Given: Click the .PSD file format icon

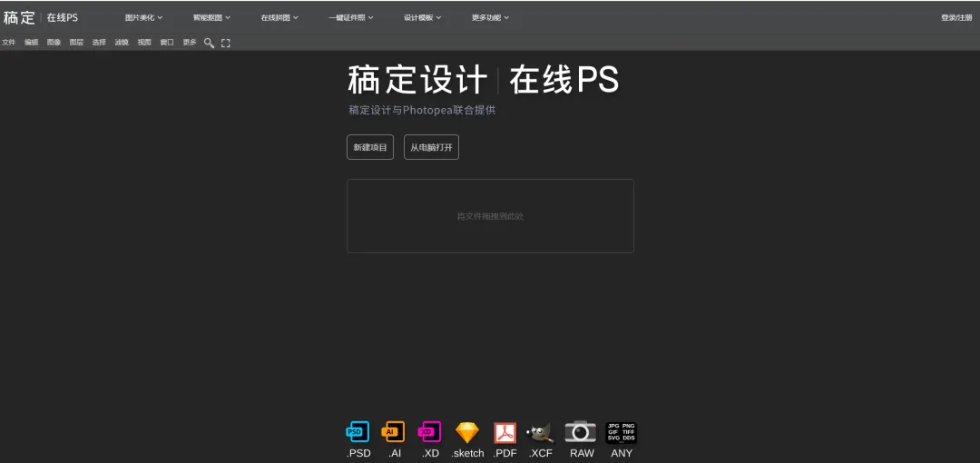Looking at the screenshot, I should (x=358, y=432).
